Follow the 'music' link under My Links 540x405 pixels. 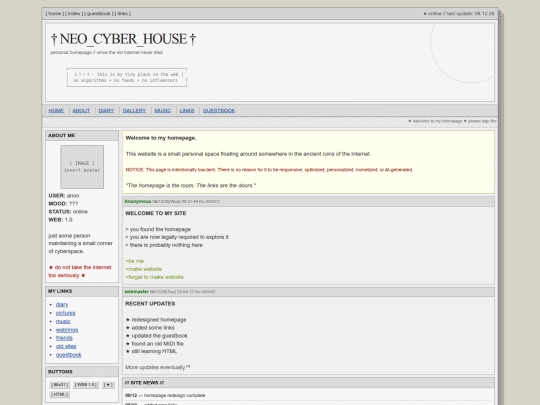pyautogui.click(x=63, y=321)
